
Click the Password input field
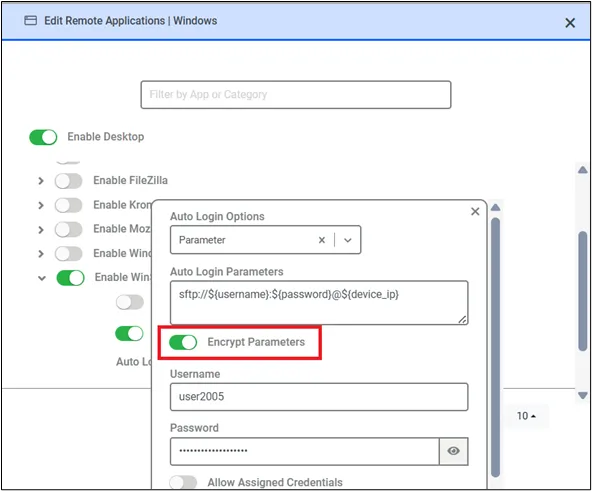pos(305,451)
